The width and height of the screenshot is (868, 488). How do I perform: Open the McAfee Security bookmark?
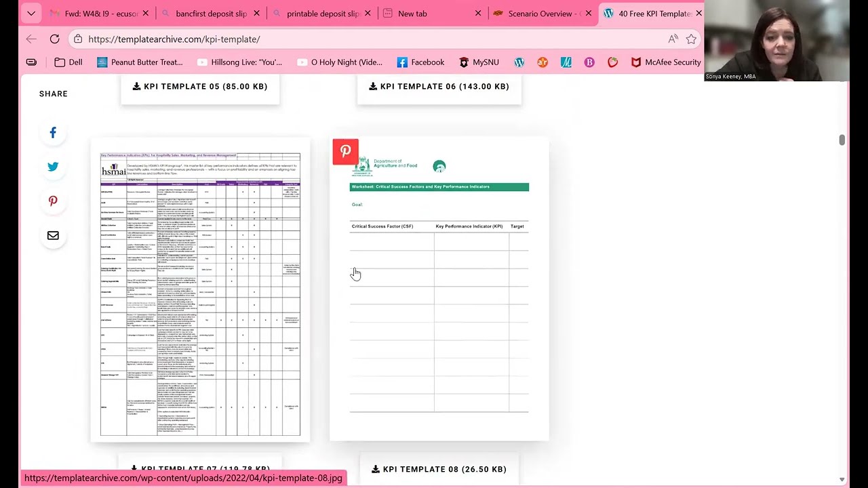tap(667, 62)
